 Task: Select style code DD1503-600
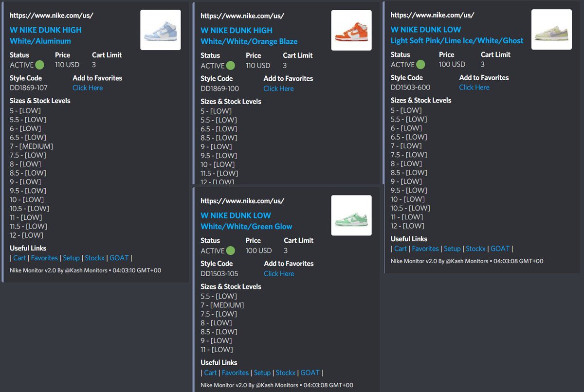[x=410, y=88]
